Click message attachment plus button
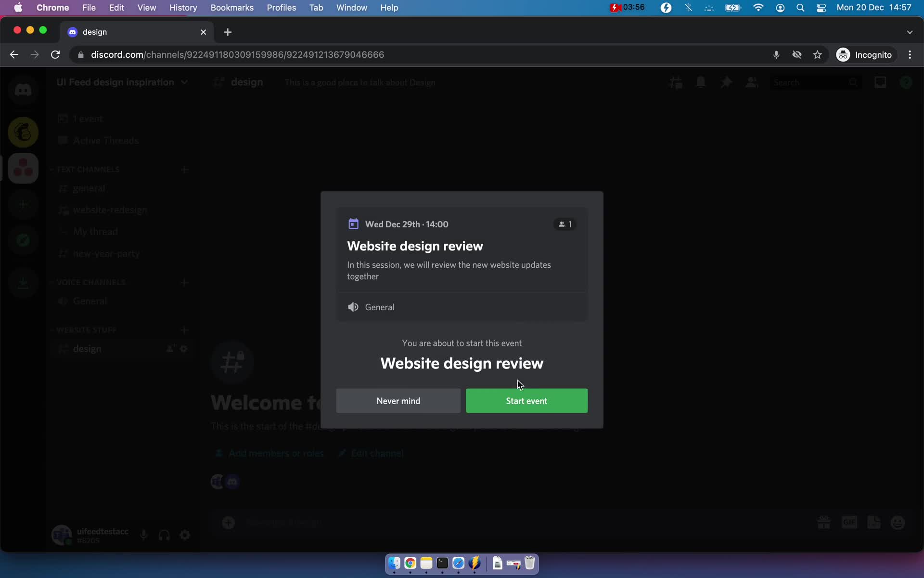Viewport: 924px width, 578px height. [229, 523]
